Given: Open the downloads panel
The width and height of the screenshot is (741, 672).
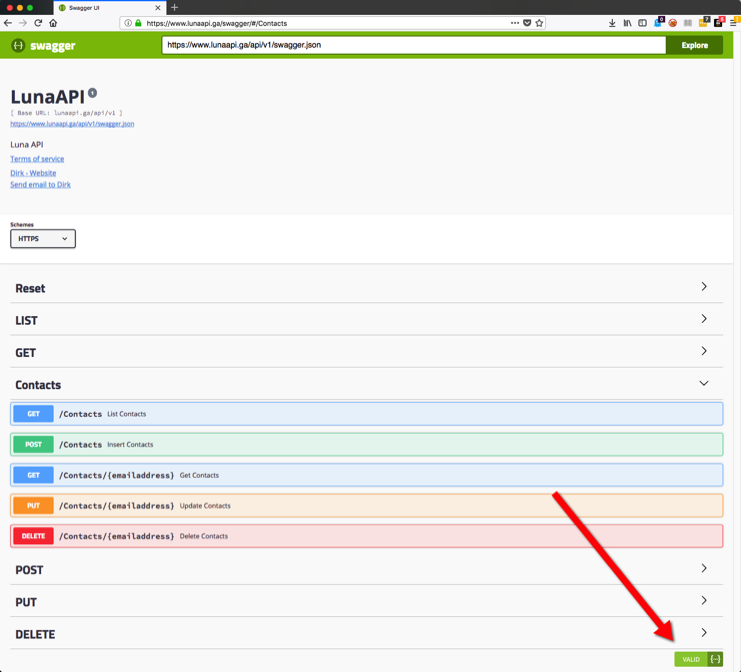Looking at the screenshot, I should (x=612, y=23).
